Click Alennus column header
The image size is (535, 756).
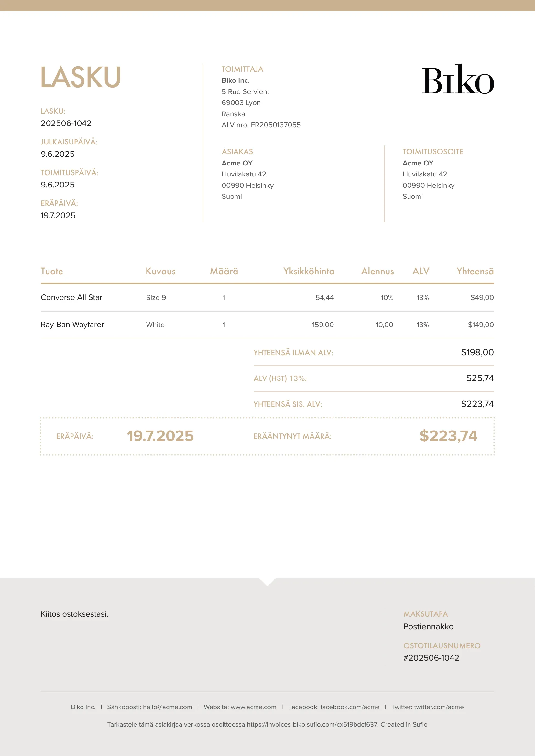[377, 271]
